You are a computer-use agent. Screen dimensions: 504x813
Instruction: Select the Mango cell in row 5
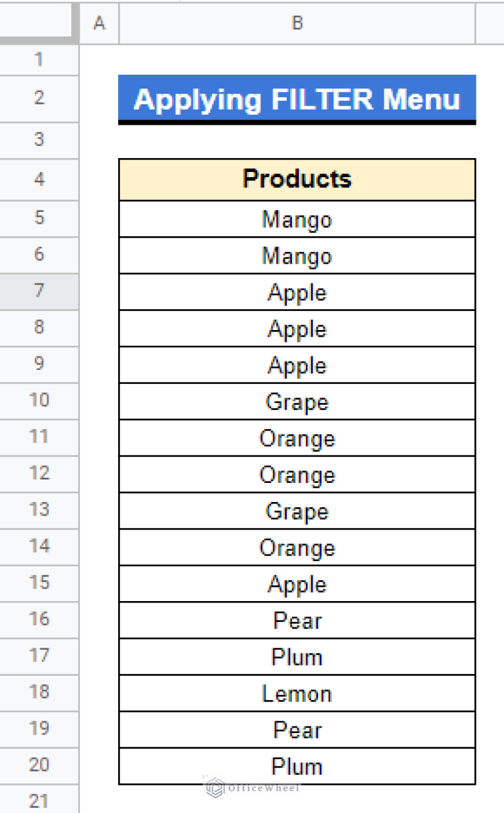click(x=297, y=219)
